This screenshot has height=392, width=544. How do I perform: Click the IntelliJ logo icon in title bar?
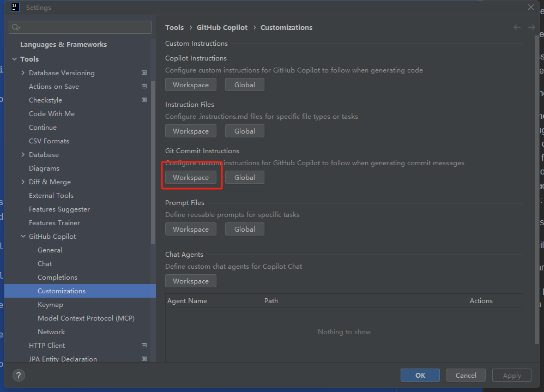click(x=15, y=7)
